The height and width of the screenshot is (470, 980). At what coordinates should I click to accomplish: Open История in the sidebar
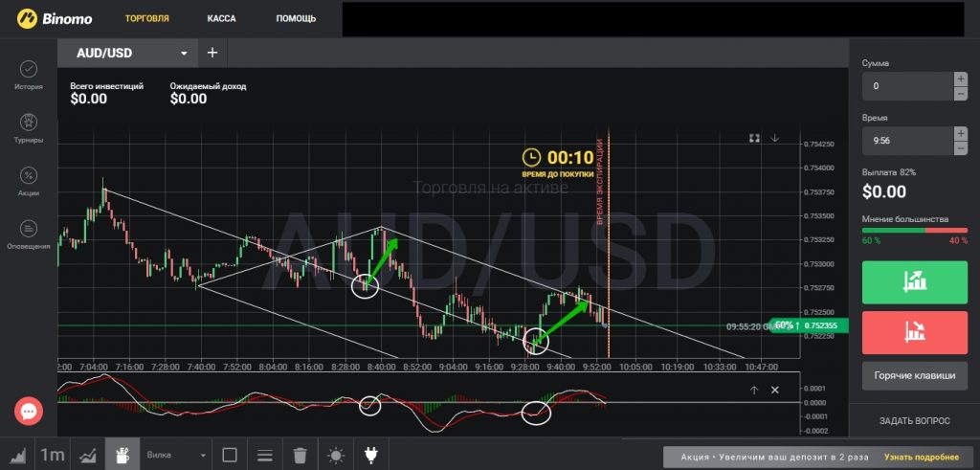click(29, 76)
